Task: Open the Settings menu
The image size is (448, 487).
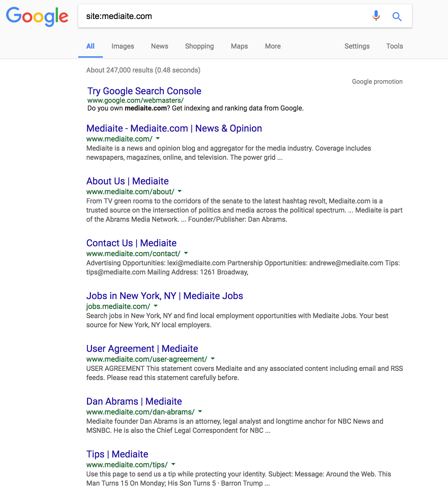Action: tap(357, 46)
